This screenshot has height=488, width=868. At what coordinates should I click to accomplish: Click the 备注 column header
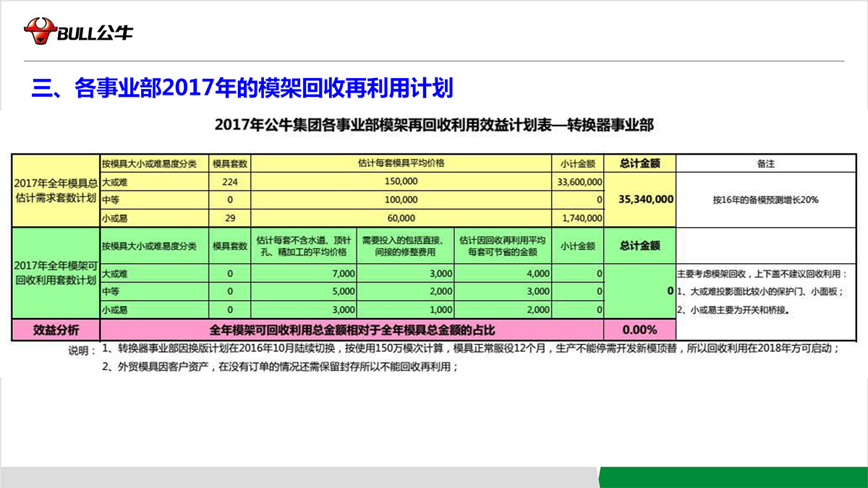click(765, 163)
